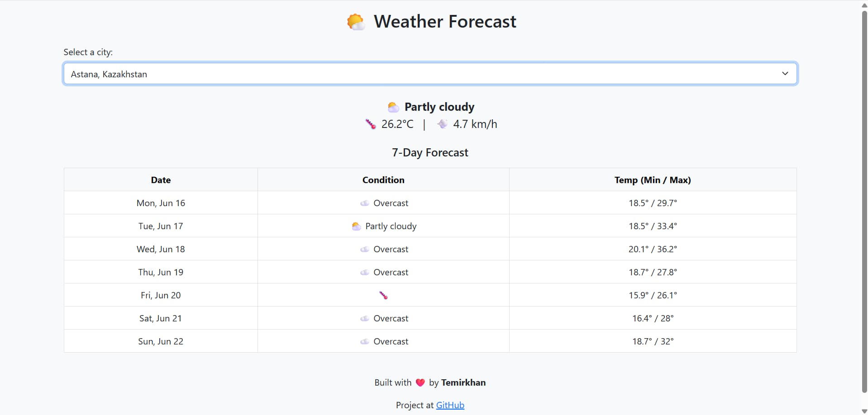Open the GitHub project link
The width and height of the screenshot is (868, 415).
[x=450, y=406]
